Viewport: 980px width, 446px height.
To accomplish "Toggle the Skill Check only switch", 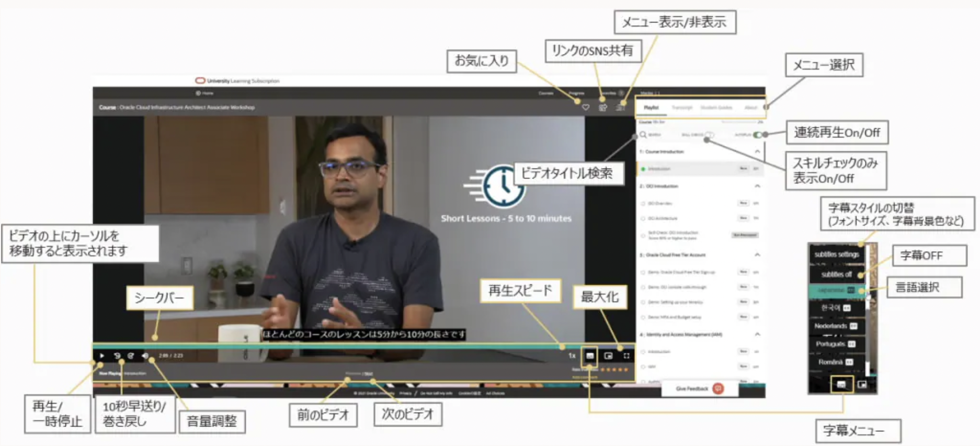I will coord(709,135).
